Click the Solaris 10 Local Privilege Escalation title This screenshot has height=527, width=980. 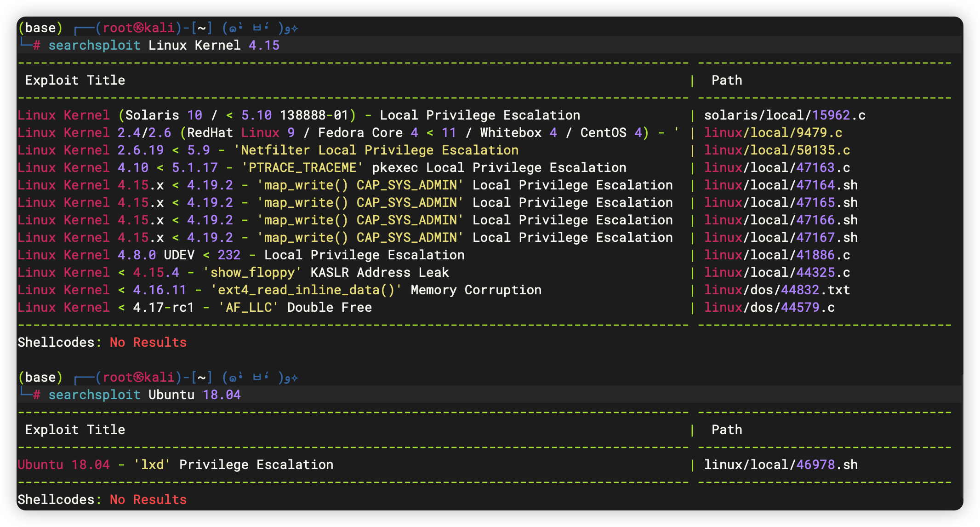pos(299,115)
